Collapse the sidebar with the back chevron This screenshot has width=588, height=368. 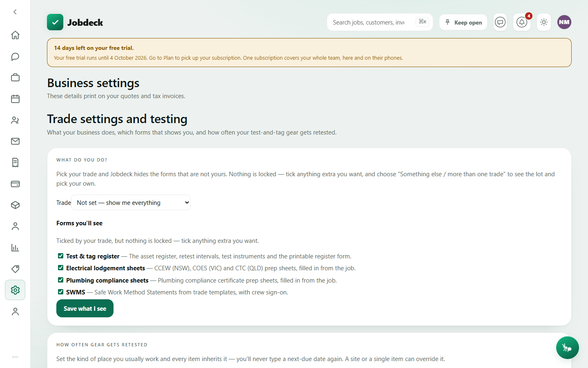click(x=15, y=12)
